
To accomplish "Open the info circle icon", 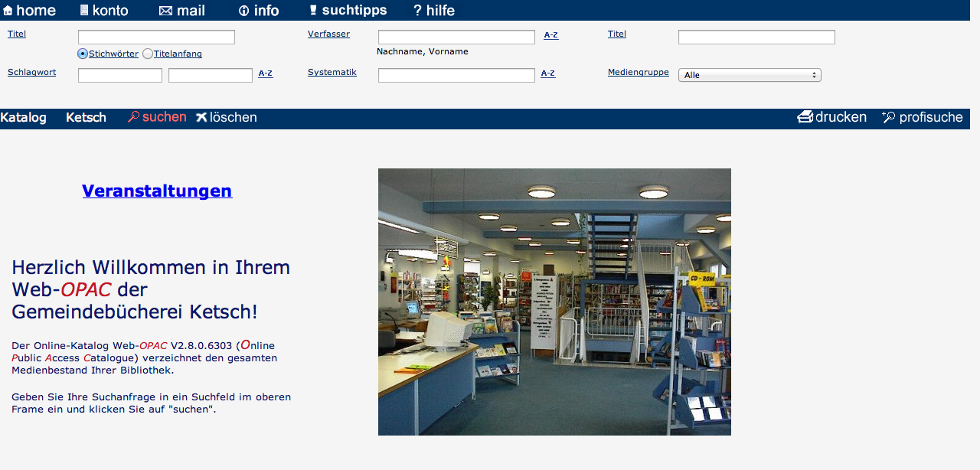I will click(244, 11).
